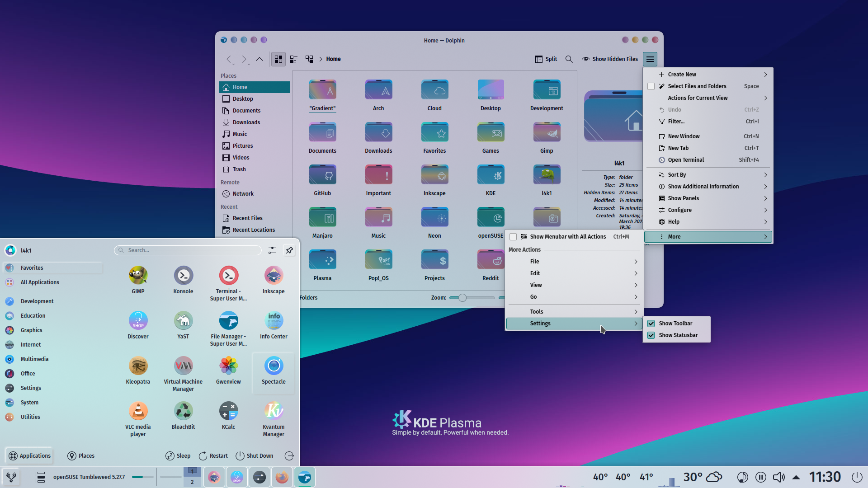The height and width of the screenshot is (488, 868).
Task: Open Gwenview from favorites
Action: tap(228, 371)
